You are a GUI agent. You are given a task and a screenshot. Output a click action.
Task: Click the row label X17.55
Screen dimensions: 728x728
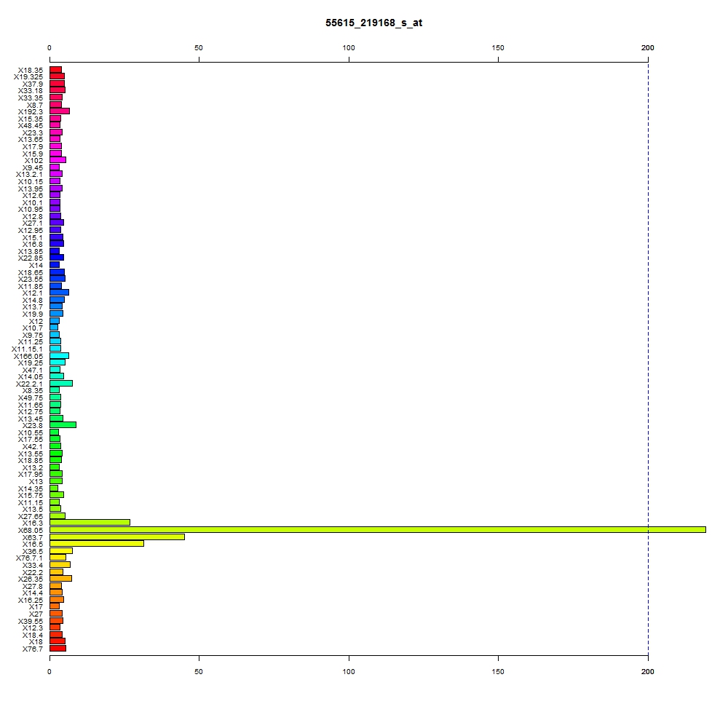click(x=31, y=439)
